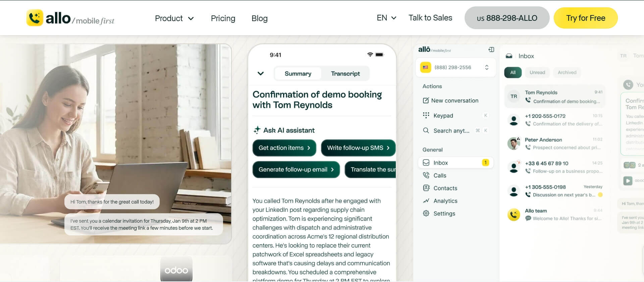The height and width of the screenshot is (282, 644).
Task: Click the yellow dot on the +1 305-555-0198 row
Action: [x=600, y=195]
